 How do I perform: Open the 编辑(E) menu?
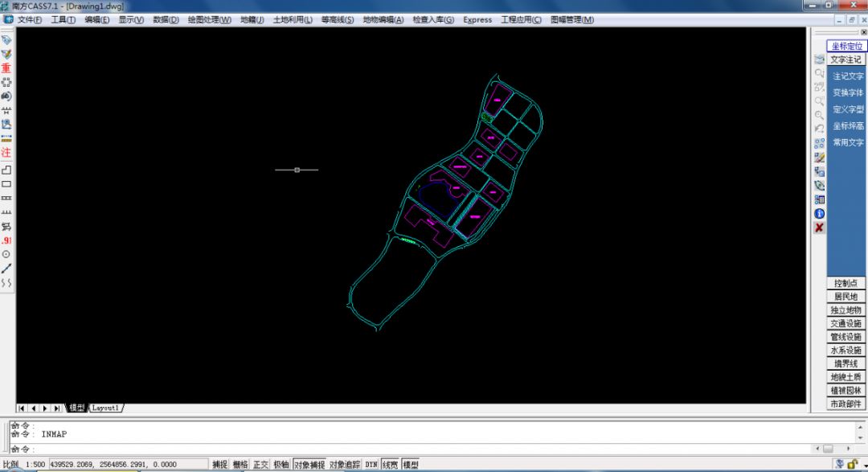click(97, 20)
